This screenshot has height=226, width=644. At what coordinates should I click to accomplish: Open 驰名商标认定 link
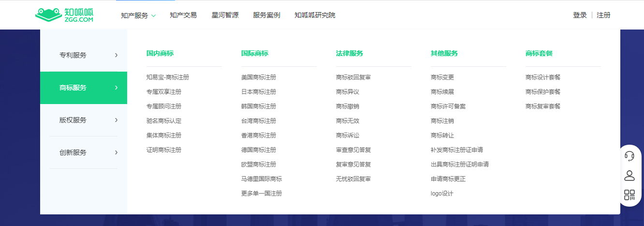tap(164, 121)
